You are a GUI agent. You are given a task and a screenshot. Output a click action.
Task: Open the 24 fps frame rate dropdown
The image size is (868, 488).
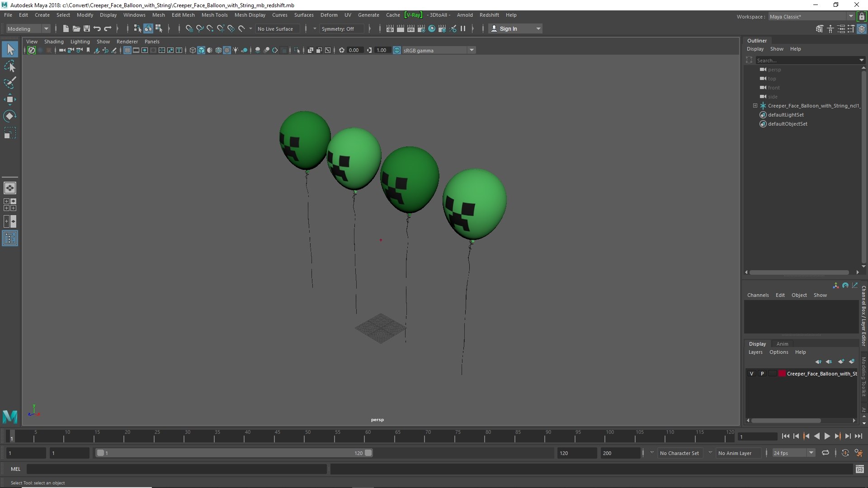click(x=793, y=453)
